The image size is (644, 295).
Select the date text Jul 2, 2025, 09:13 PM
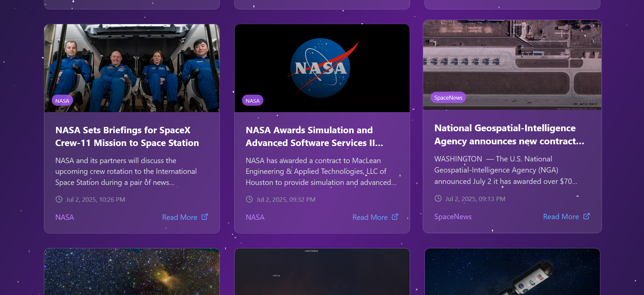click(475, 199)
